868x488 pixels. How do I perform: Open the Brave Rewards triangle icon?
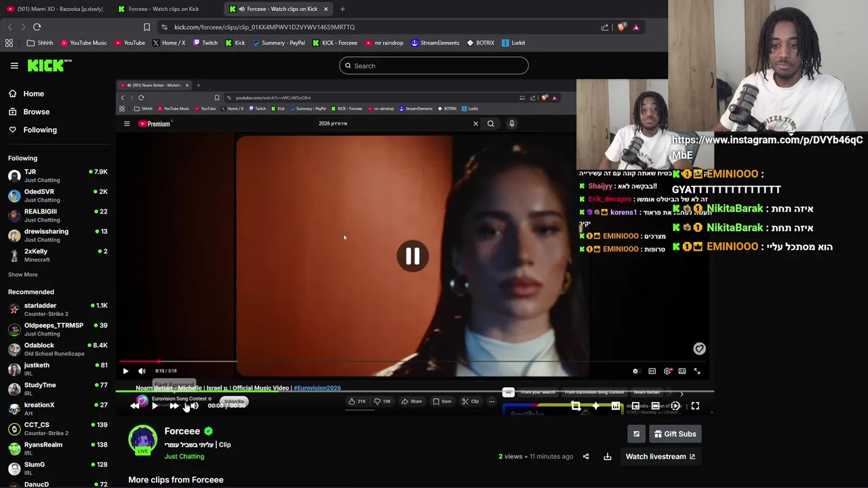click(636, 27)
